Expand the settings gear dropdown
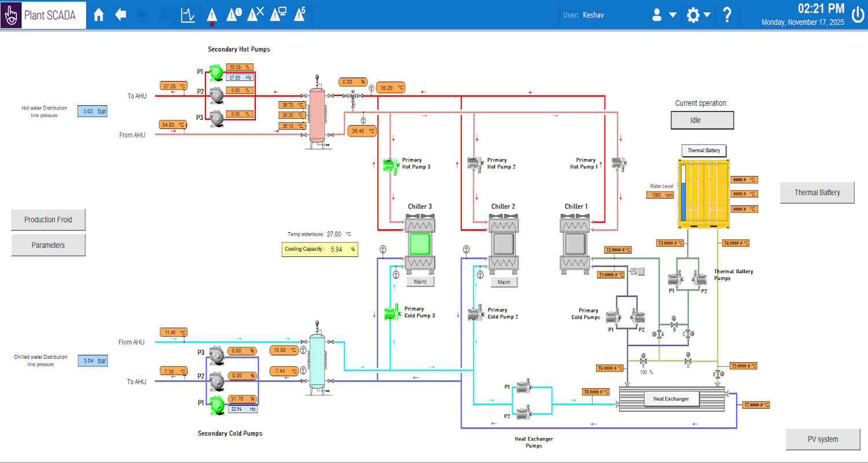This screenshot has height=463, width=868. tap(698, 16)
